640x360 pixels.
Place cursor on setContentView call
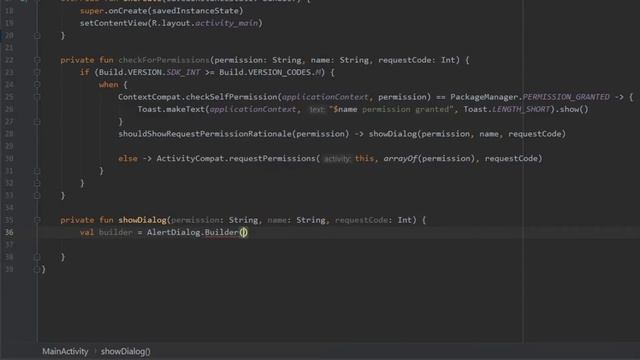(x=114, y=23)
